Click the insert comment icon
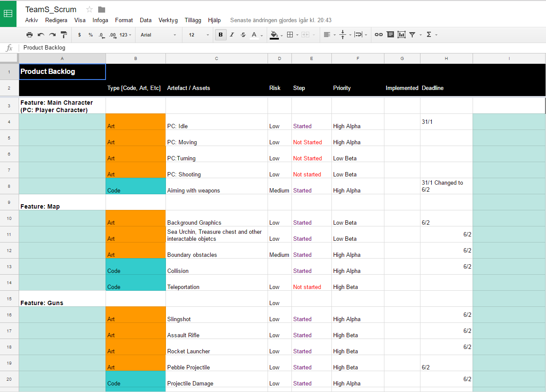 [x=390, y=35]
